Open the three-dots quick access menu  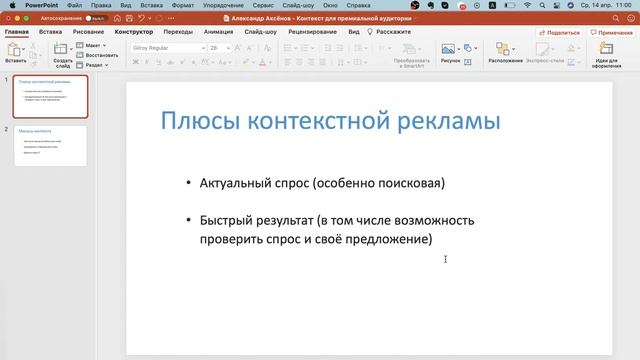pyautogui.click(x=171, y=18)
